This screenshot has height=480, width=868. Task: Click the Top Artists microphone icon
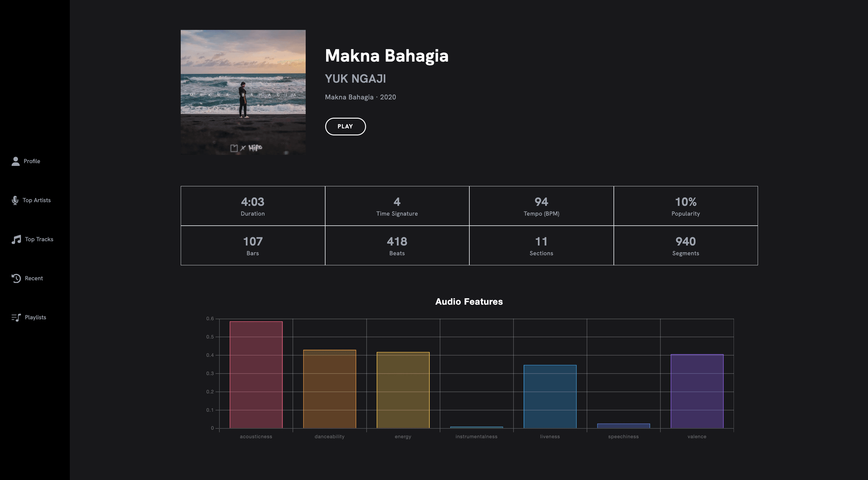pyautogui.click(x=15, y=200)
